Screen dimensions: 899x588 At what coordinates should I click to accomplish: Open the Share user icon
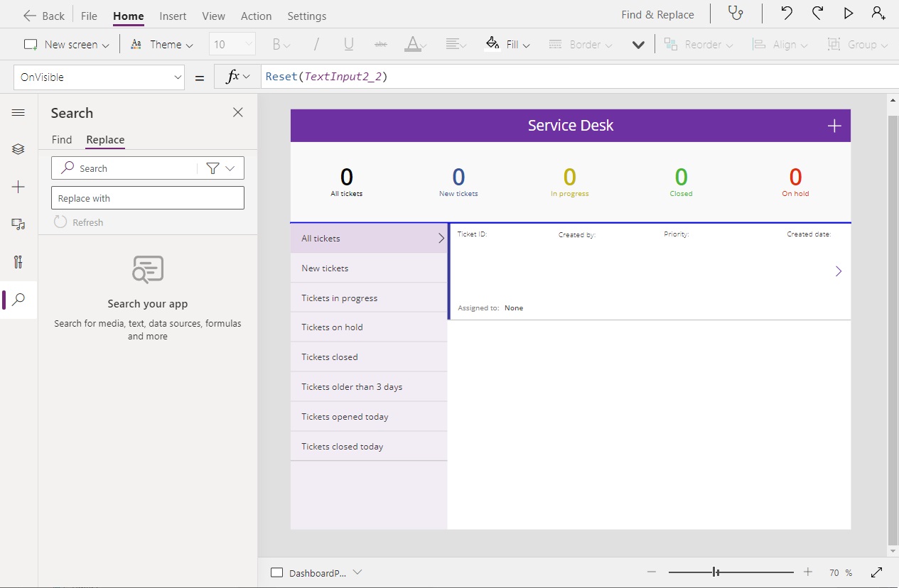878,13
